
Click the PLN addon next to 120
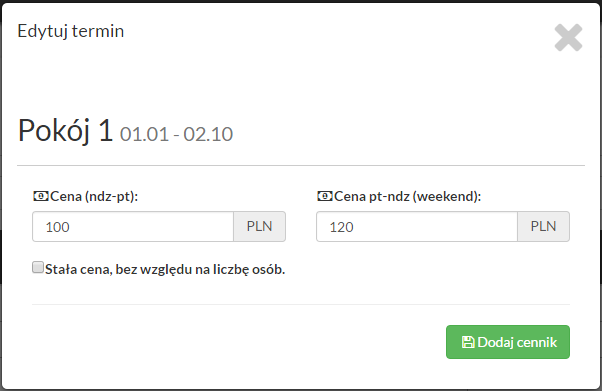tap(544, 227)
